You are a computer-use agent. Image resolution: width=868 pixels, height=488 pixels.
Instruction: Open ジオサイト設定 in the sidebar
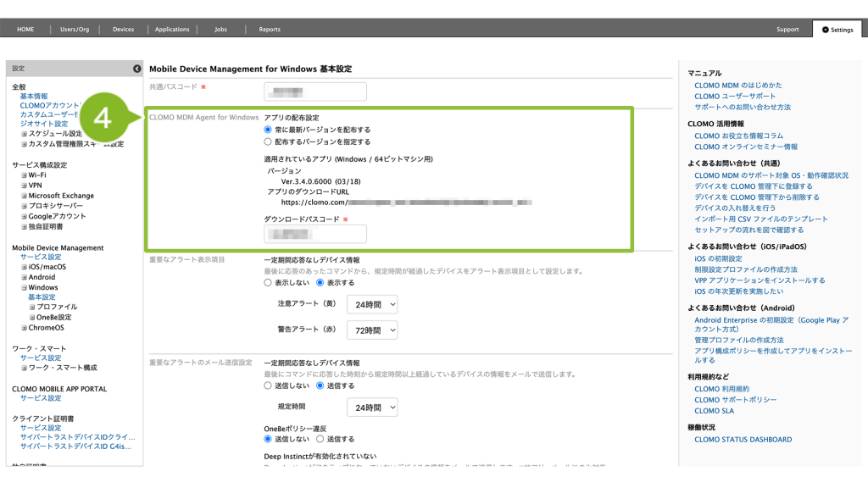[x=44, y=124]
